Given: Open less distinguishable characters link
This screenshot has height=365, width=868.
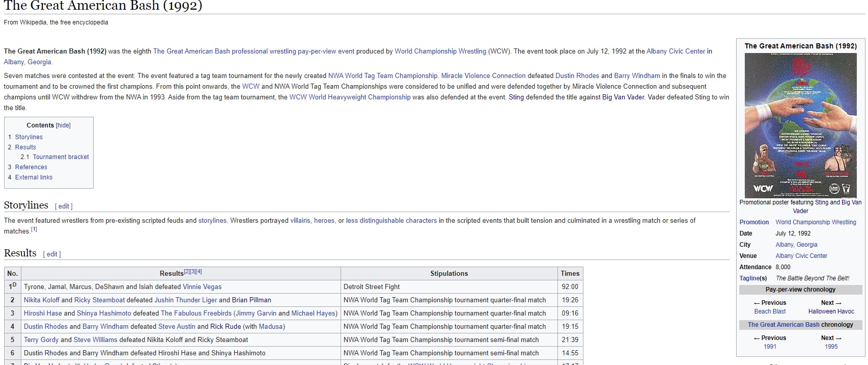Looking at the screenshot, I should click(x=391, y=221).
